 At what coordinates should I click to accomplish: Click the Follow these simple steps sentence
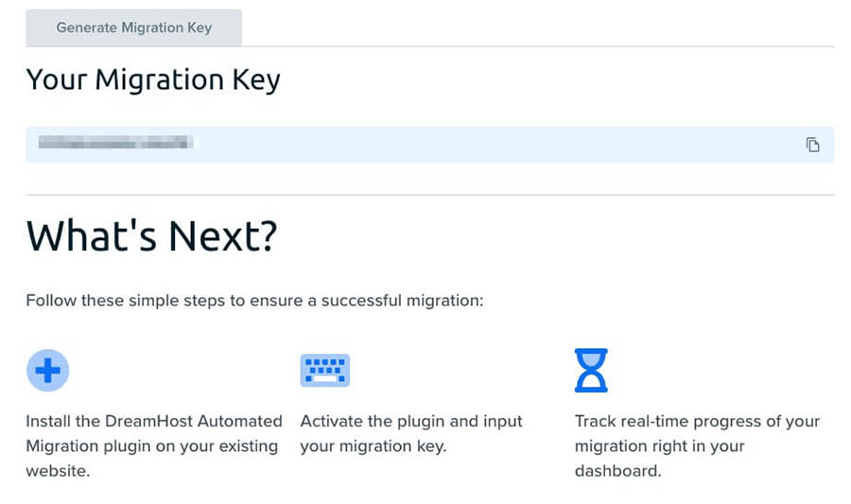click(x=254, y=302)
